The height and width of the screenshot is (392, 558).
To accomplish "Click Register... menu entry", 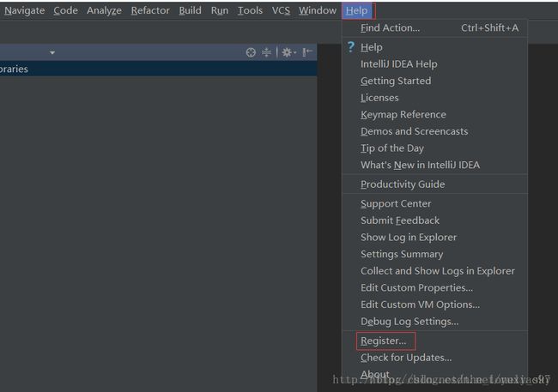I will tap(434, 341).
